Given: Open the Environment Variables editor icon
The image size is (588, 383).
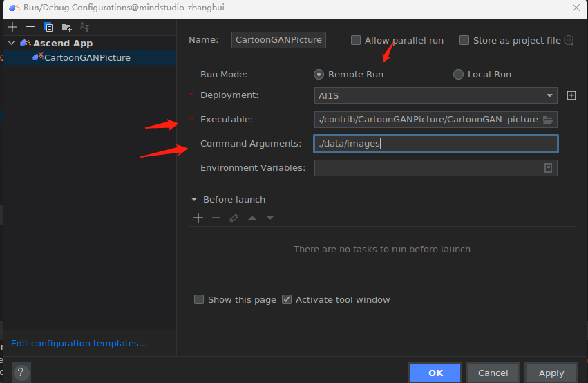Looking at the screenshot, I should [548, 168].
